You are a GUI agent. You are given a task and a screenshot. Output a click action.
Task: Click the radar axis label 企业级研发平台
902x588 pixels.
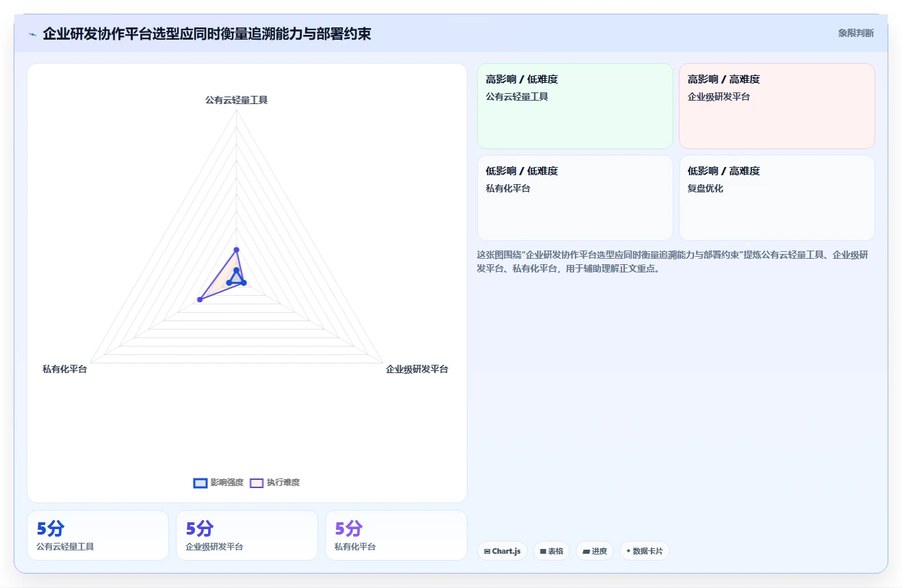coord(417,369)
